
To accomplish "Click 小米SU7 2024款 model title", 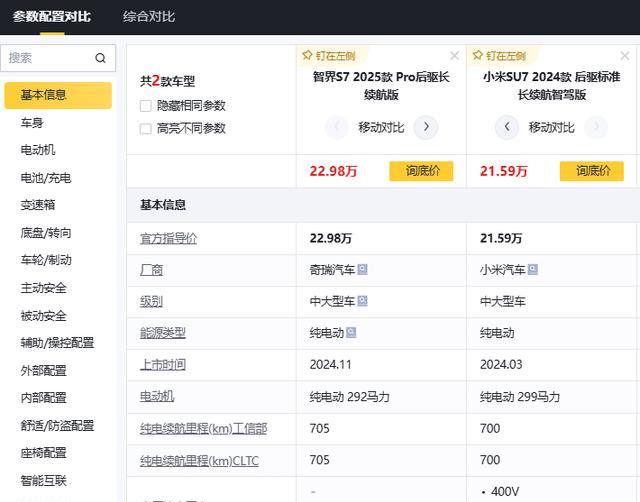I will pos(551,86).
